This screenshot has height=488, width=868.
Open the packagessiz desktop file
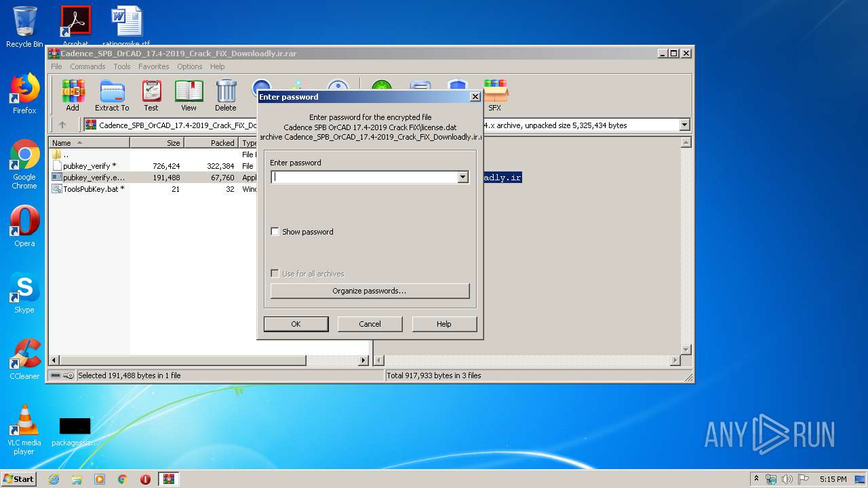75,431
